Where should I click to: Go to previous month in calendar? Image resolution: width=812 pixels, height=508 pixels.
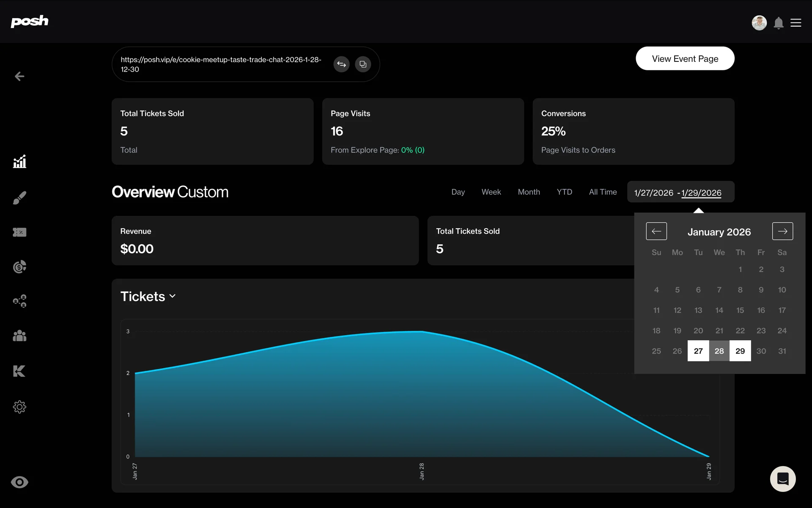pyautogui.click(x=656, y=231)
